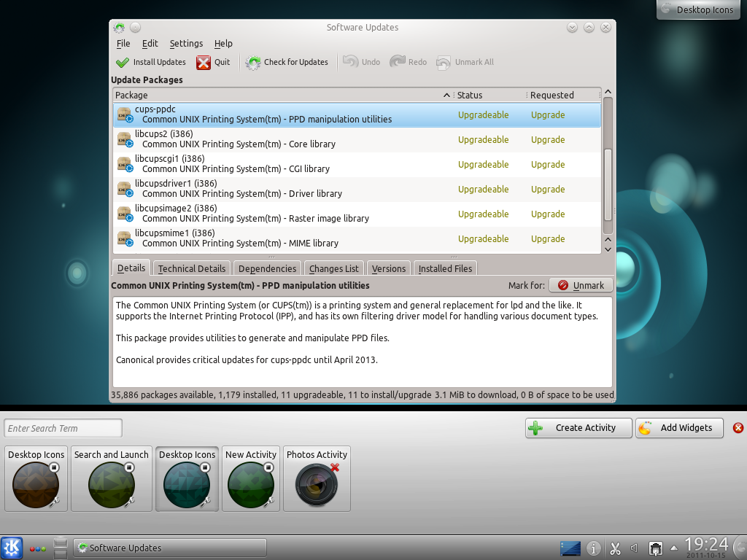747x560 pixels.
Task: Click the libcupscgi1 package icon
Action: (125, 164)
